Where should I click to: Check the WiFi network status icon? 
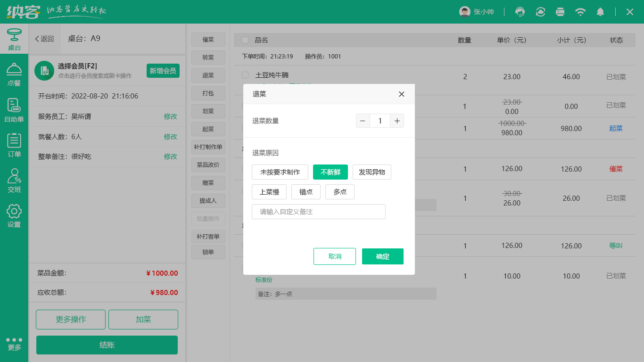point(580,12)
